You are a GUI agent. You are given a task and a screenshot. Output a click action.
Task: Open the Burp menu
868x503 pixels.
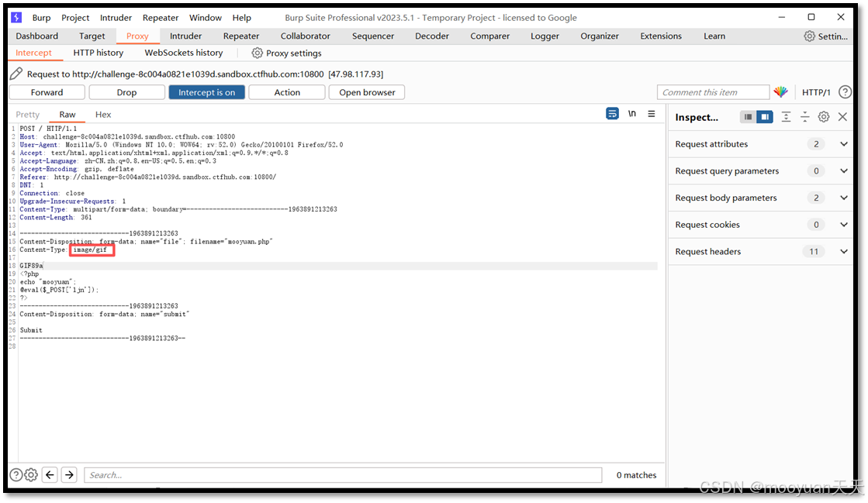[x=42, y=18]
